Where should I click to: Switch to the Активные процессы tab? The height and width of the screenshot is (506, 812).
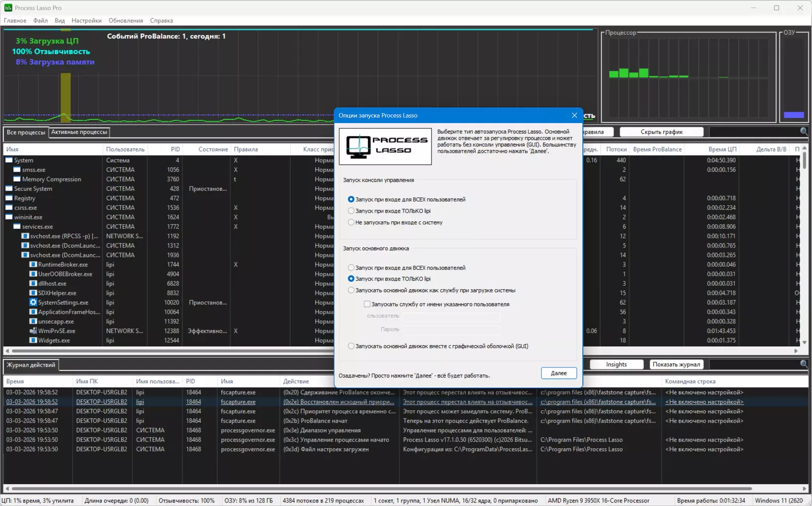click(79, 132)
